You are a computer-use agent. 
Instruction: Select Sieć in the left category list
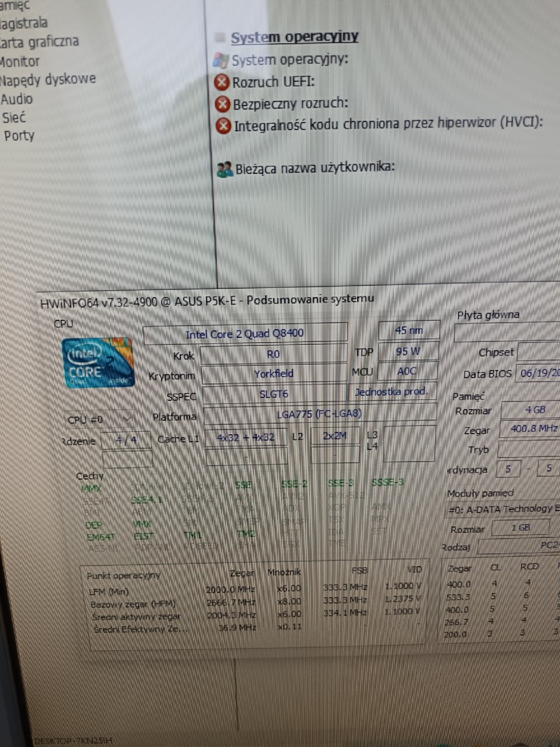(14, 117)
